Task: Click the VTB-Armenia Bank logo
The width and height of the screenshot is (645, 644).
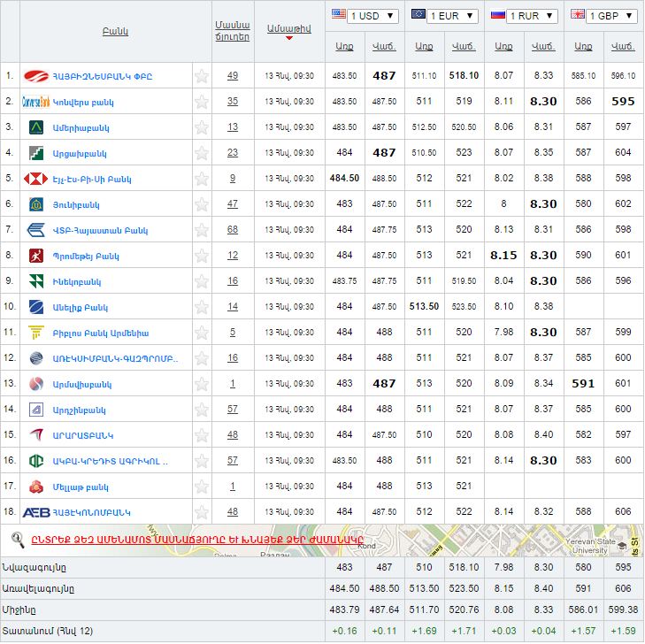Action: click(36, 230)
